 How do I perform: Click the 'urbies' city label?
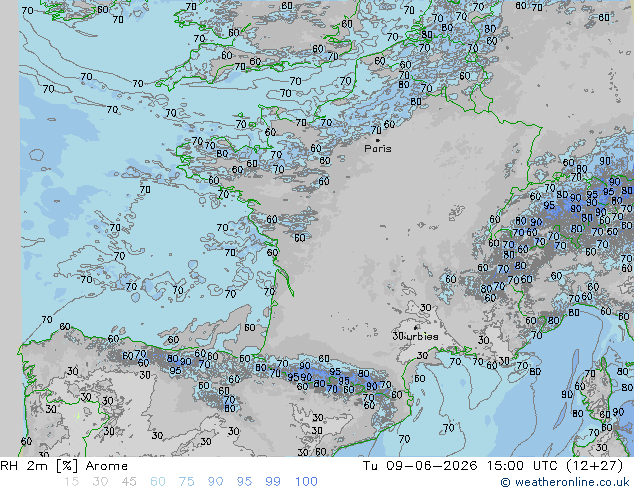pyautogui.click(x=421, y=336)
